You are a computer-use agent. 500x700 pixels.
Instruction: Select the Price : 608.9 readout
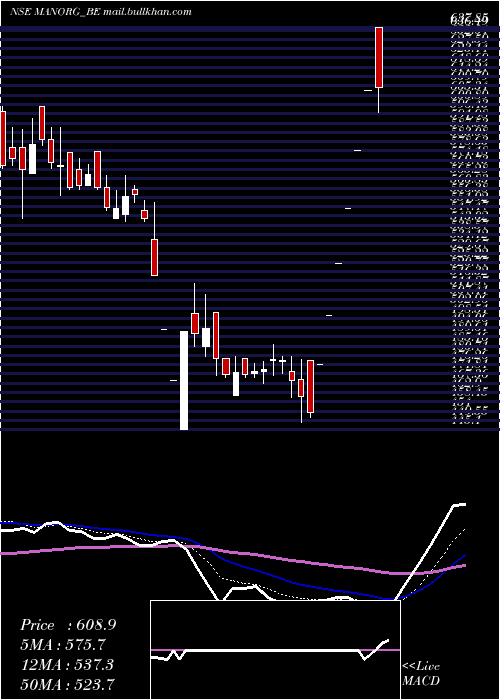[68, 625]
